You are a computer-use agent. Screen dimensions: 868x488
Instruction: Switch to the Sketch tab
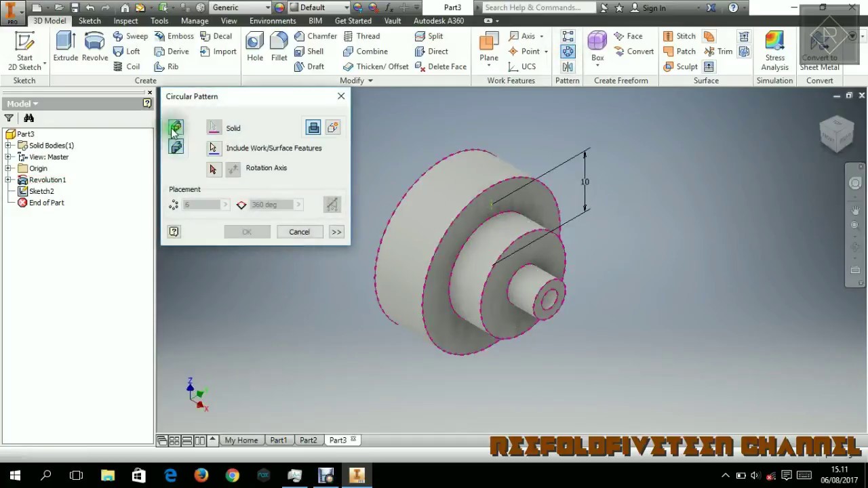pyautogui.click(x=90, y=21)
